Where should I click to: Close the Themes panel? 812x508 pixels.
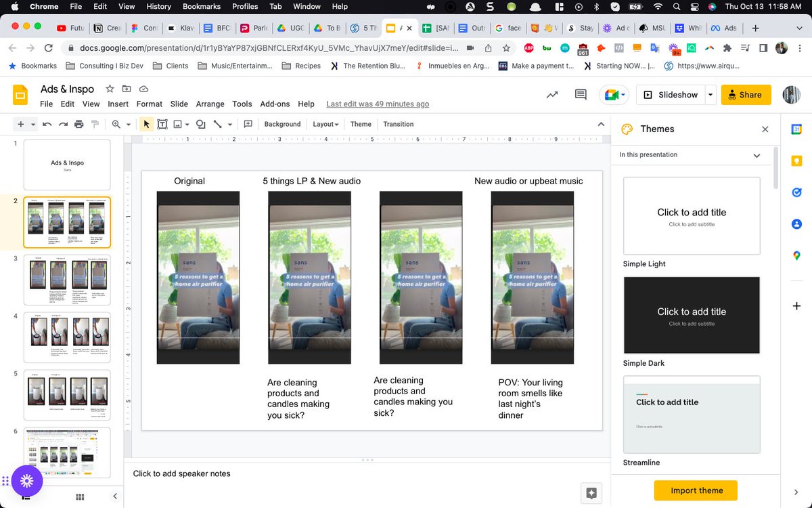[765, 129]
